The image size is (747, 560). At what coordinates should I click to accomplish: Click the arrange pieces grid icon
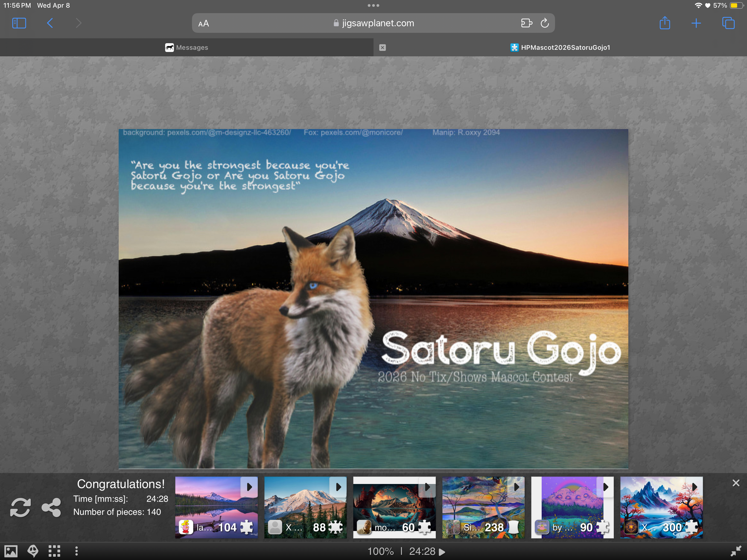(54, 551)
